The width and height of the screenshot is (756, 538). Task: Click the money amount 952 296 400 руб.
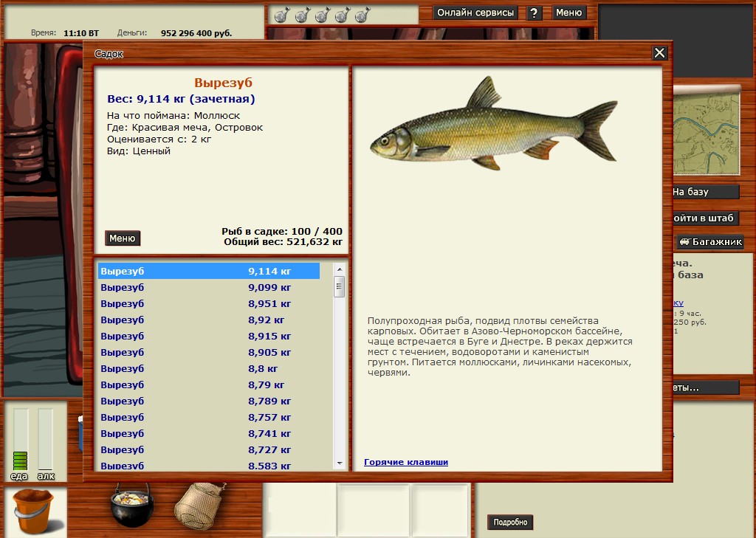point(196,33)
